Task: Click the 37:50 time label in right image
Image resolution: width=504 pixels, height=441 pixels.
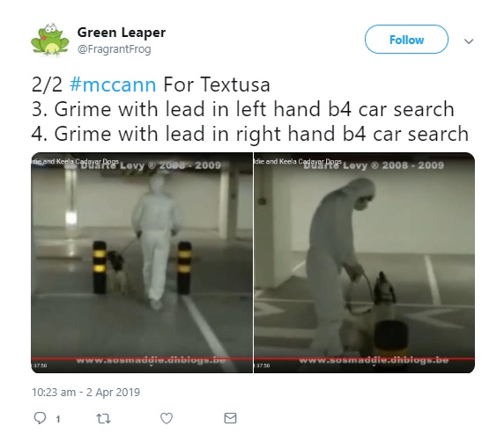Action: [x=263, y=366]
